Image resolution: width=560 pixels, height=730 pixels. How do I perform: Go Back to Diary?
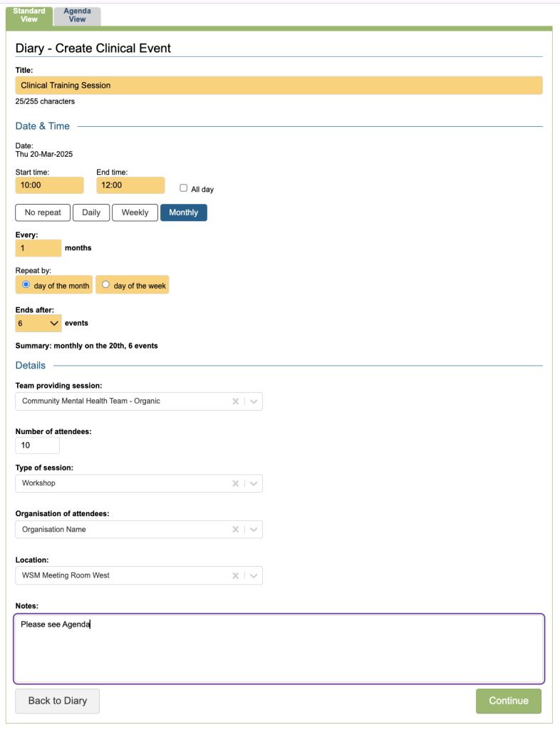pyautogui.click(x=57, y=701)
